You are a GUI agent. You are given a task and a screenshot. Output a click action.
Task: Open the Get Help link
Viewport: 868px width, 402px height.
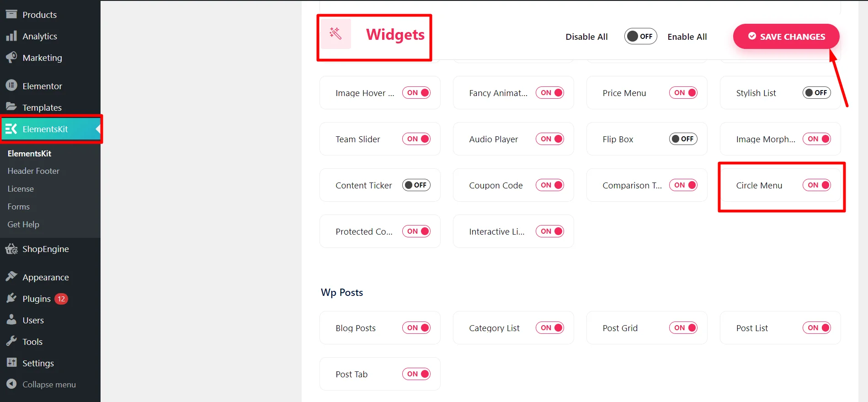pyautogui.click(x=23, y=225)
